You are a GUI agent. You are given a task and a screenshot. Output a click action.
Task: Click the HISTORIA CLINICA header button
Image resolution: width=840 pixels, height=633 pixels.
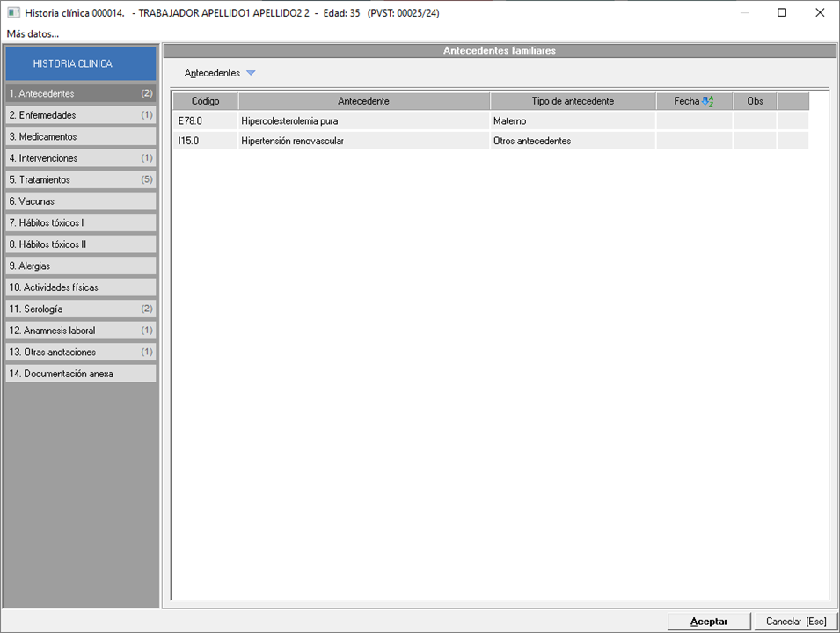click(80, 64)
